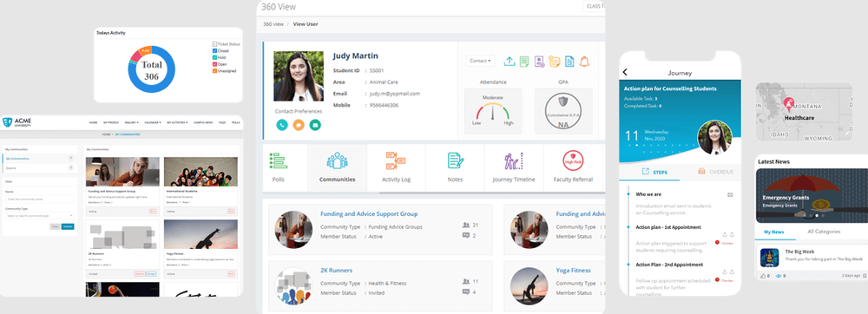Click Campus News in ACME navigation bar
868x314 pixels.
tap(203, 122)
